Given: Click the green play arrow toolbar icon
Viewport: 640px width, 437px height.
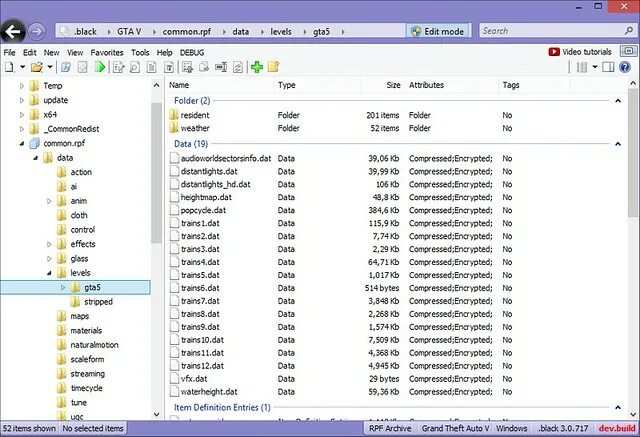Looking at the screenshot, I should 100,67.
